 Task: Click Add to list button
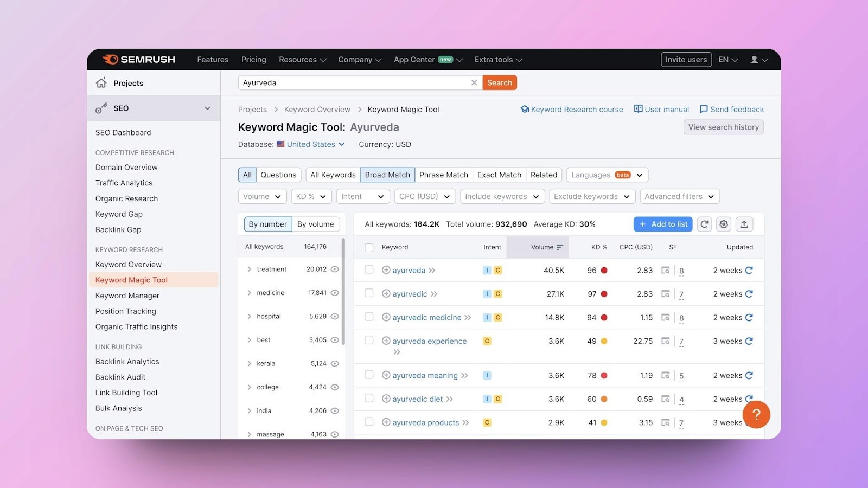click(663, 224)
